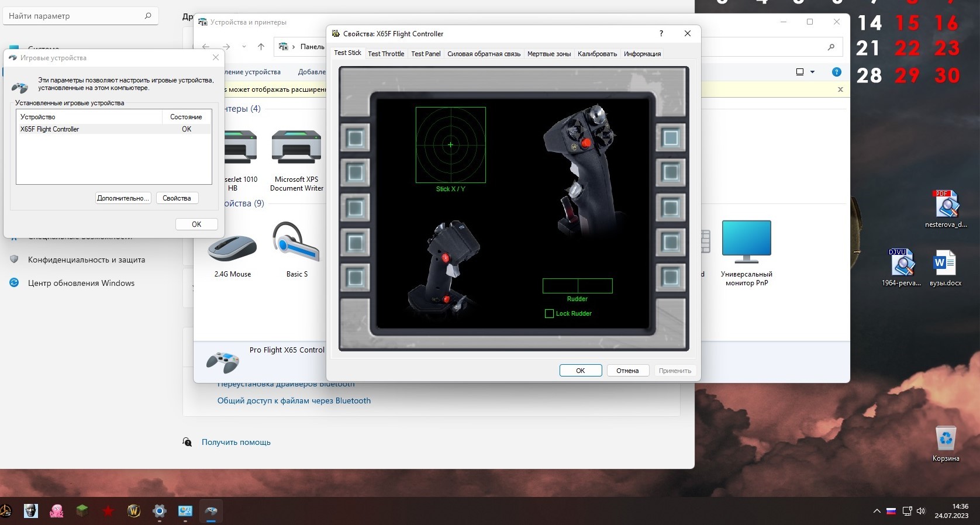Viewport: 980px width, 525px height.
Task: Click the blue help question mark icon
Action: tap(836, 72)
